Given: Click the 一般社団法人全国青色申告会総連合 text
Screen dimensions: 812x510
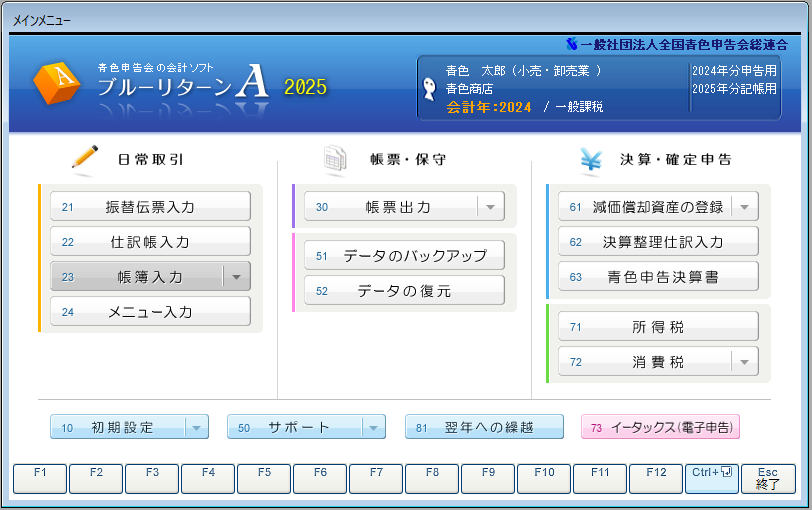Looking at the screenshot, I should coord(684,45).
